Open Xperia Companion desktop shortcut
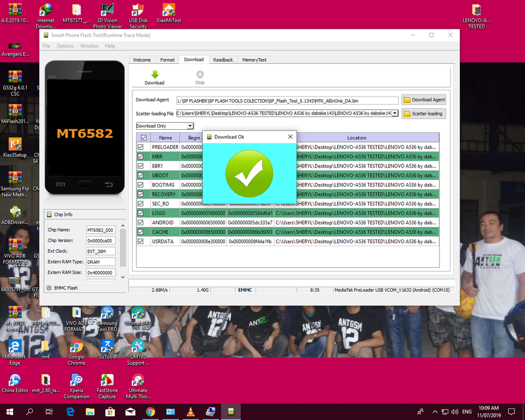The height and width of the screenshot is (420, 525). pos(76,386)
